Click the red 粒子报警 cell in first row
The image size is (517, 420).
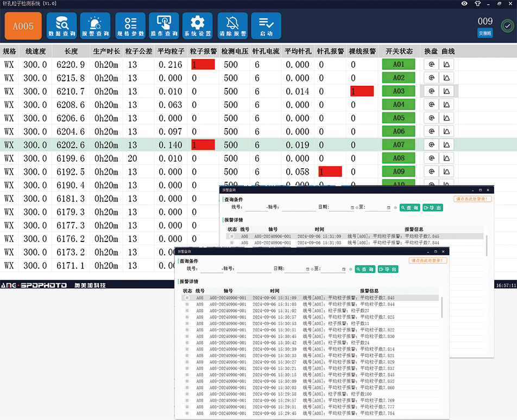[x=203, y=65]
